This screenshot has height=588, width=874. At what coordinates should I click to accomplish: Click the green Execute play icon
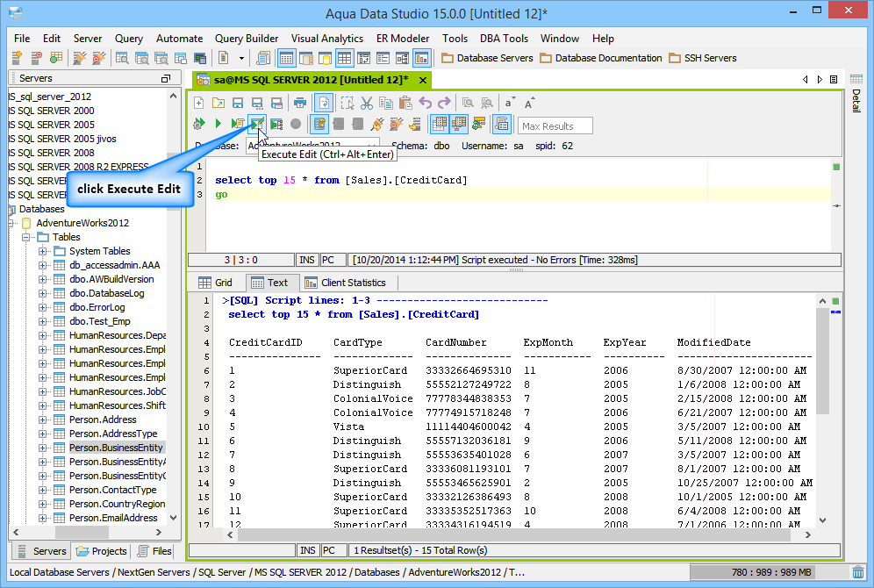218,124
